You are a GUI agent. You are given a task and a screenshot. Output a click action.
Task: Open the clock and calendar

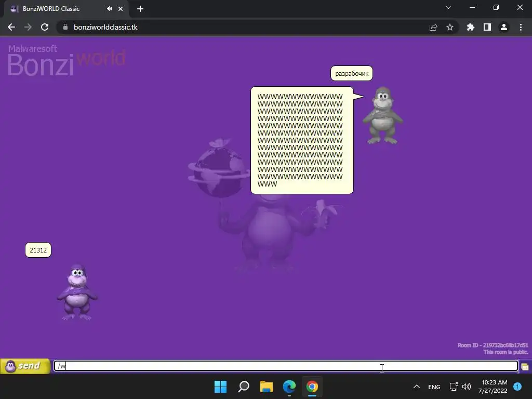[493, 387]
